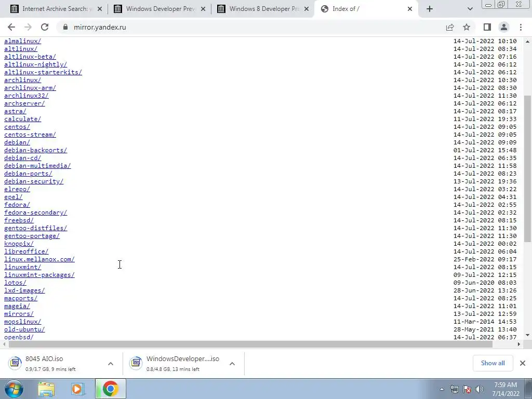
Task: Click the Chrome taskbar icon
Action: [110, 389]
